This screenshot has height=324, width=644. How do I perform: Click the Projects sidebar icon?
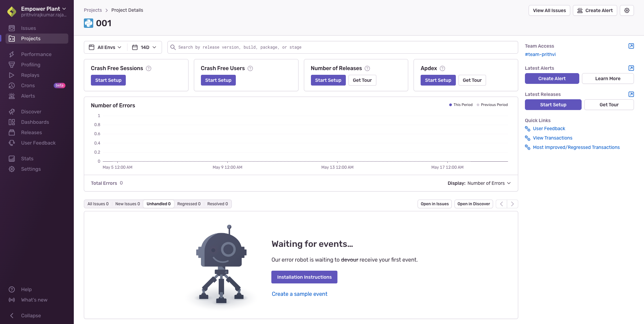(12, 39)
